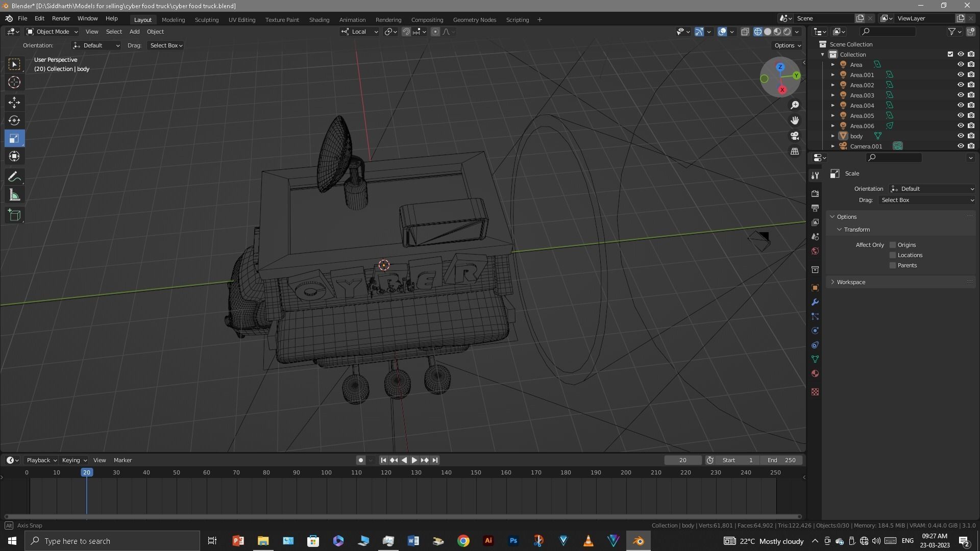Select the Measure tool
Image resolution: width=980 pixels, height=551 pixels.
point(14,195)
